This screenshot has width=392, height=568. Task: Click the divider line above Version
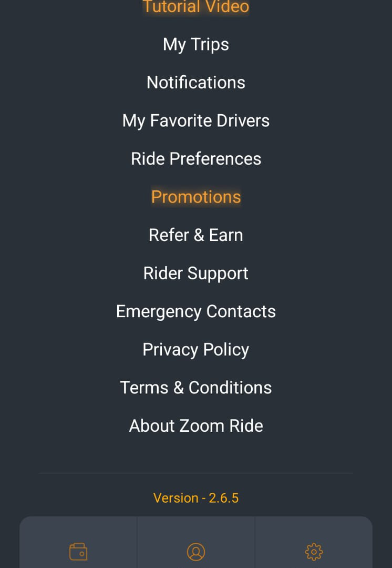click(x=196, y=473)
